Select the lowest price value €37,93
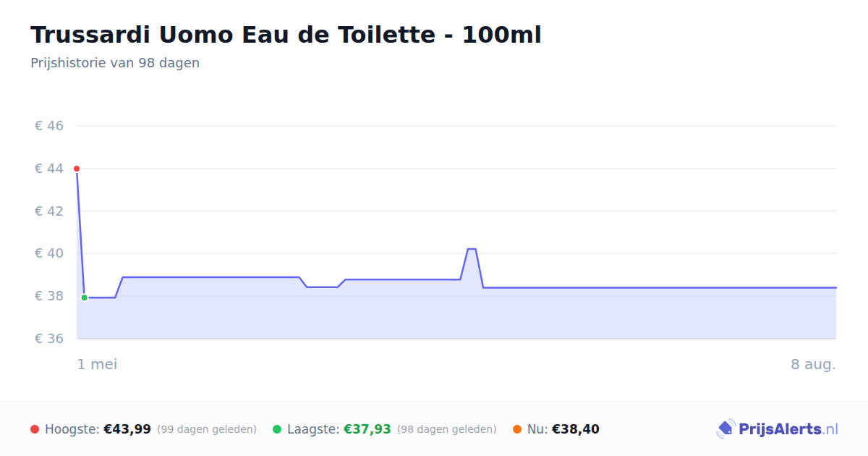This screenshot has height=456, width=868. [x=367, y=429]
